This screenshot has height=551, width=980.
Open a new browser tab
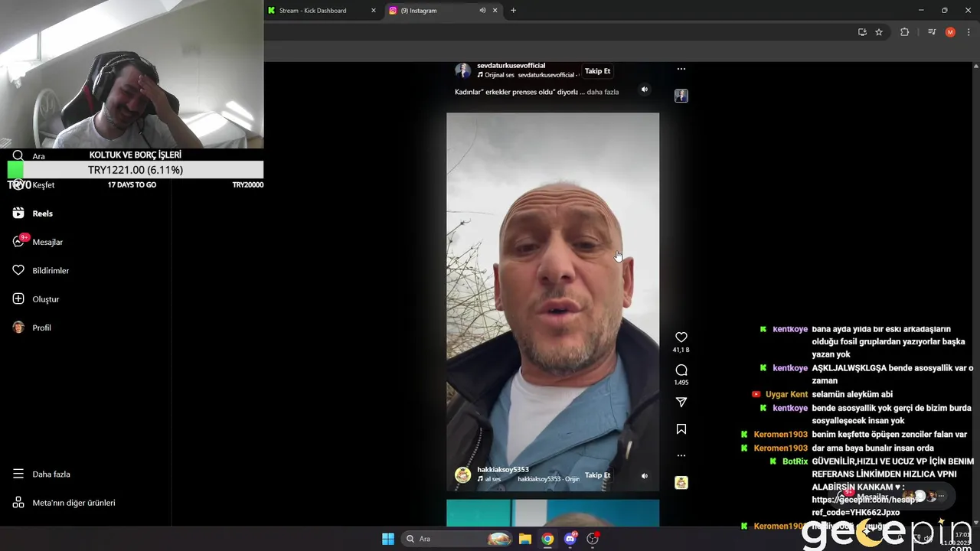(x=513, y=11)
